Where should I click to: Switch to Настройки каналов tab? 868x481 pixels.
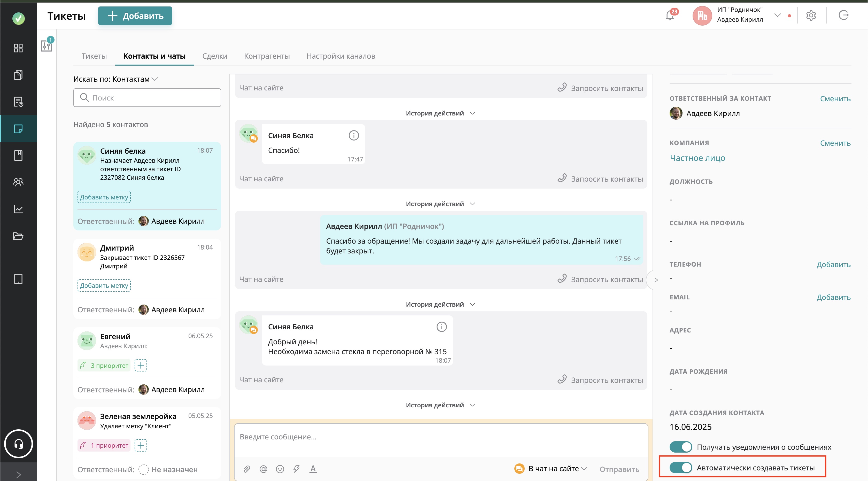[x=341, y=56]
